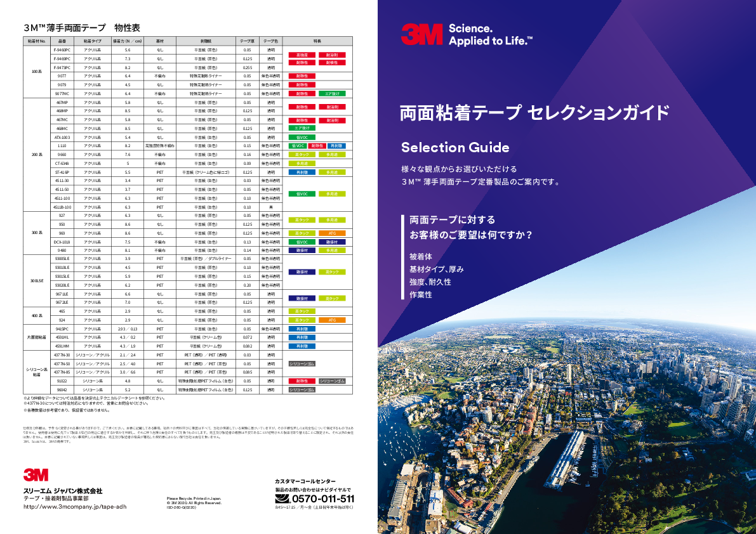
Task: Click product number 4377N-50
Action: pyautogui.click(x=62, y=363)
